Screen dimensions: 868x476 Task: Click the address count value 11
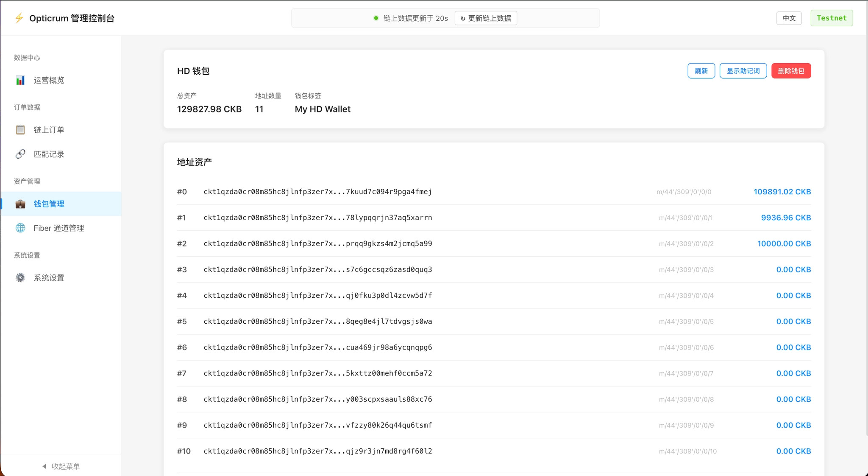click(x=259, y=109)
